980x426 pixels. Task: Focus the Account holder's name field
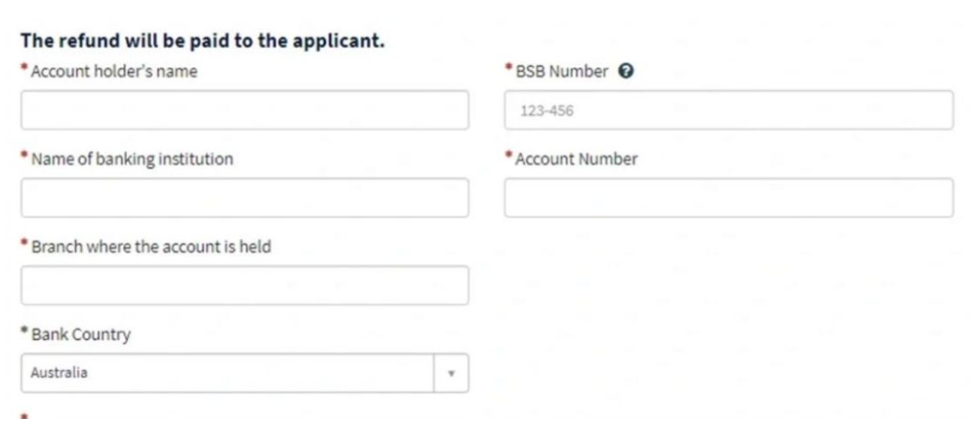(x=244, y=110)
